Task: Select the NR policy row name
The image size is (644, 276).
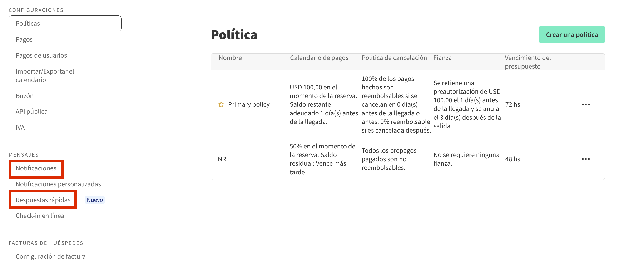Action: [222, 159]
